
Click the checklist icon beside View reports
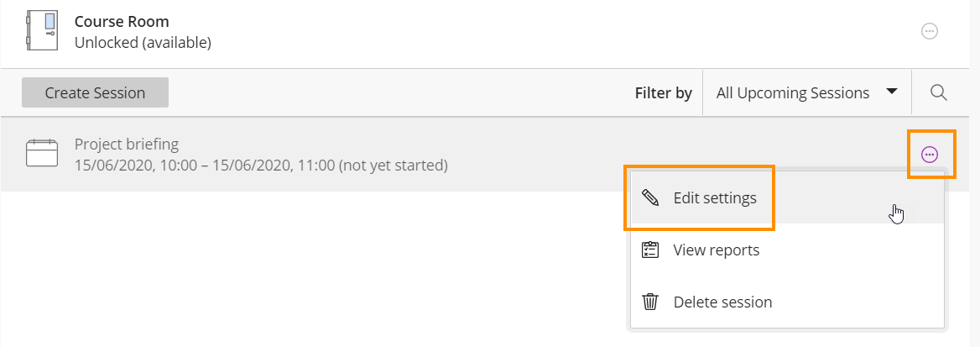[x=650, y=250]
